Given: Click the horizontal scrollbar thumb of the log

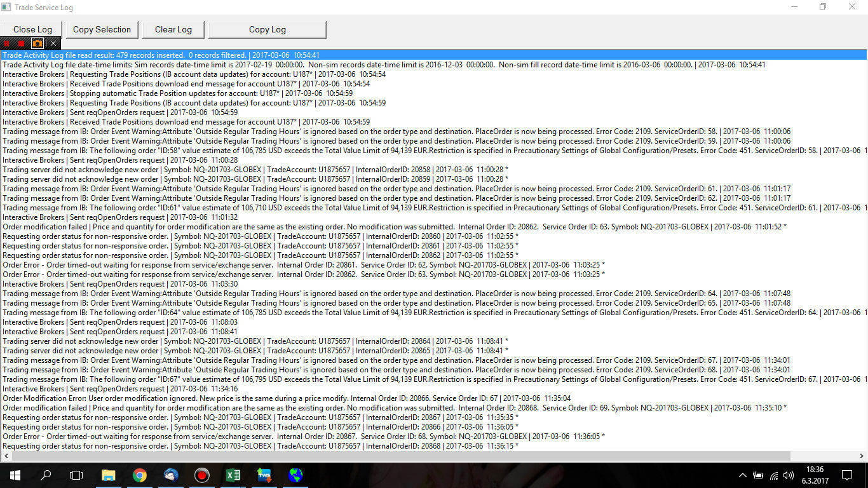Looking at the screenshot, I should coord(402,456).
